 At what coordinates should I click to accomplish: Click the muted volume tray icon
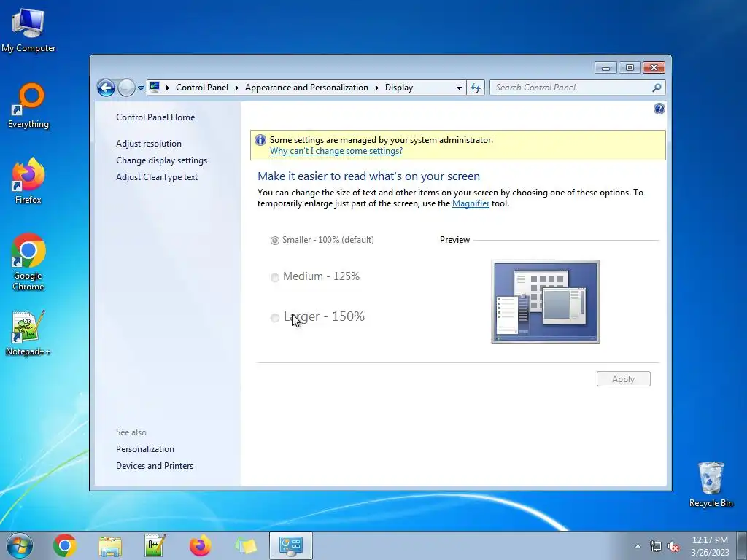point(673,546)
